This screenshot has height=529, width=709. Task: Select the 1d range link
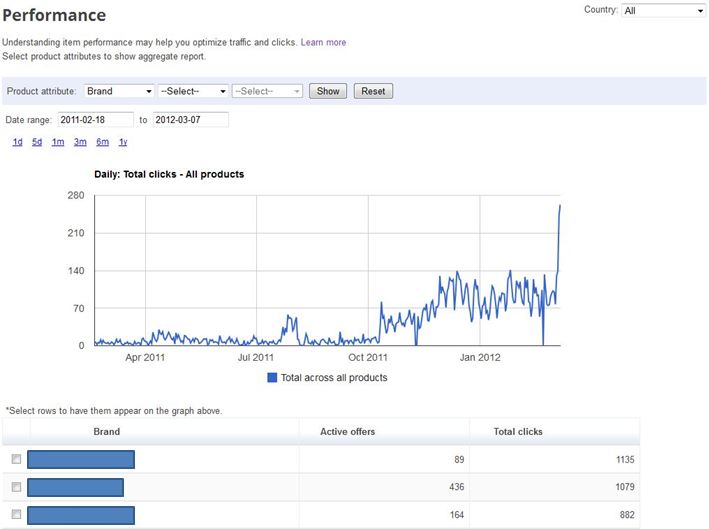pyautogui.click(x=18, y=142)
